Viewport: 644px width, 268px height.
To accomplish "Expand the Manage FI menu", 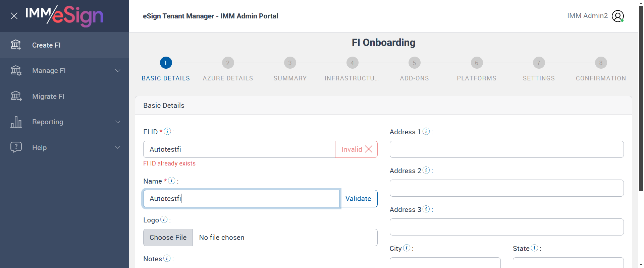I will [x=118, y=71].
